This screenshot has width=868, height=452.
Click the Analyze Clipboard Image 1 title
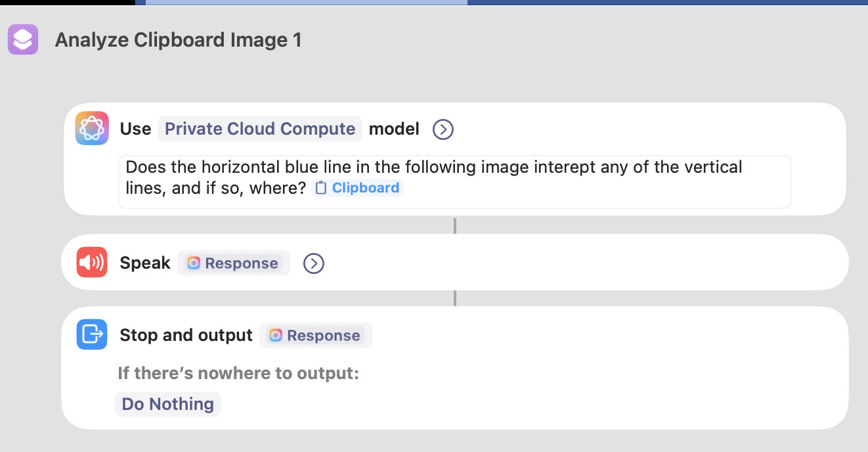tap(179, 40)
